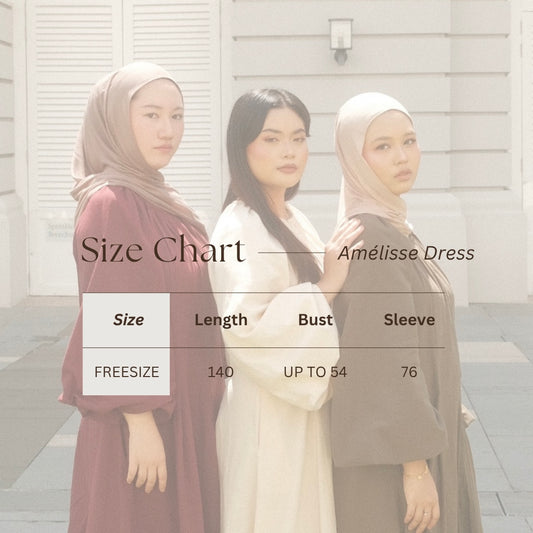
Task: Select the Length column header
Action: point(221,320)
